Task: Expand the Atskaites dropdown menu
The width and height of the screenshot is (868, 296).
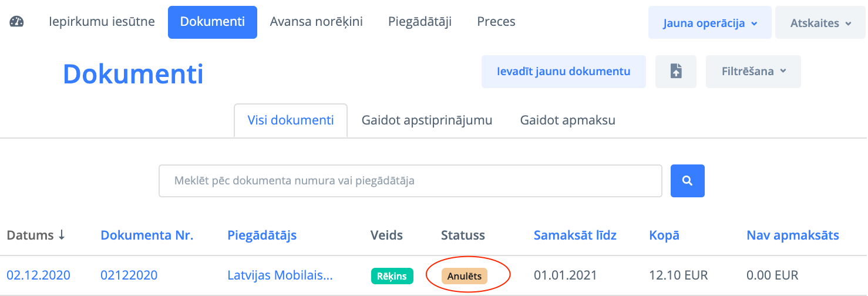Action: click(820, 23)
